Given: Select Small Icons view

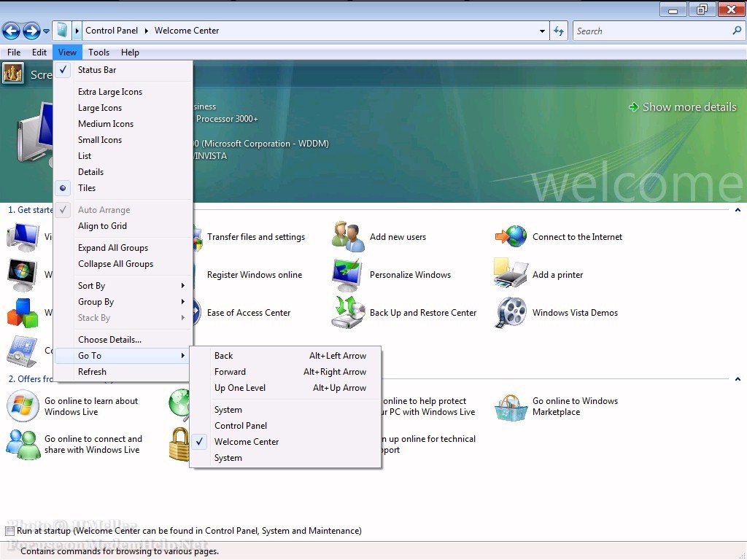Looking at the screenshot, I should point(124,140).
